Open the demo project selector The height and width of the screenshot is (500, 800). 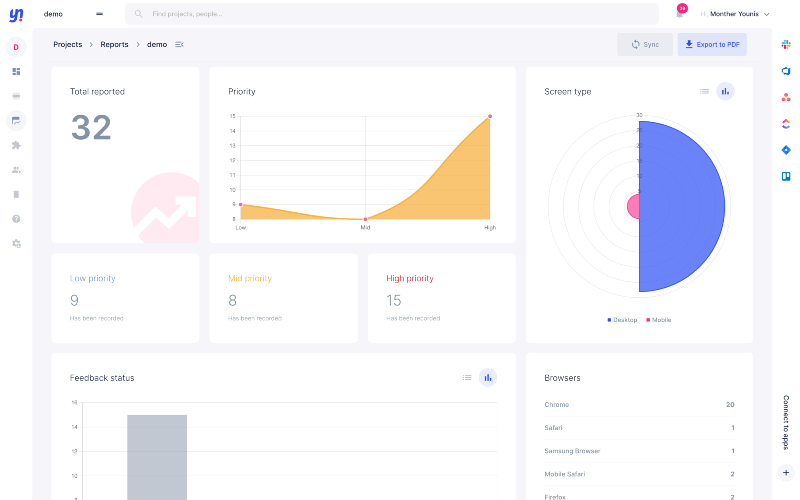pyautogui.click(x=73, y=14)
